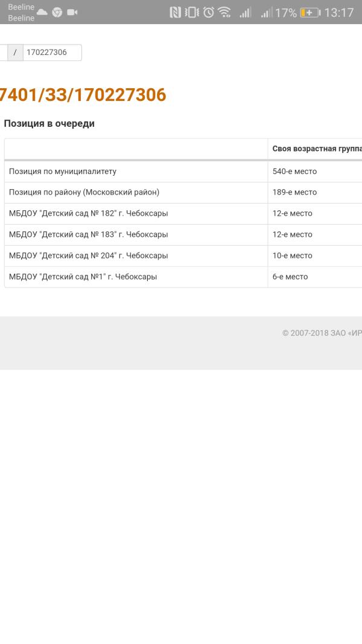Click the 2007-2018 ЗАО copyright footer text

[x=322, y=333]
